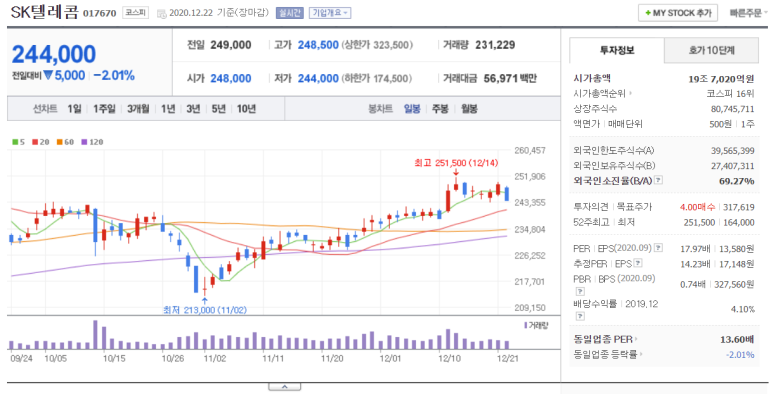Image resolution: width=773 pixels, height=394 pixels.
Task: Switch to 호가10단계 tab
Action: pyautogui.click(x=711, y=50)
